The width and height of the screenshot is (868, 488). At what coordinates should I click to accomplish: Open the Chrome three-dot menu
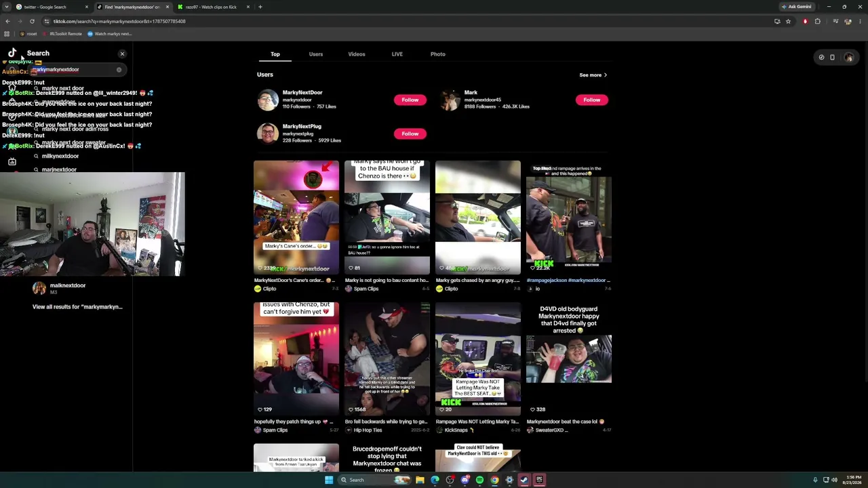point(860,22)
